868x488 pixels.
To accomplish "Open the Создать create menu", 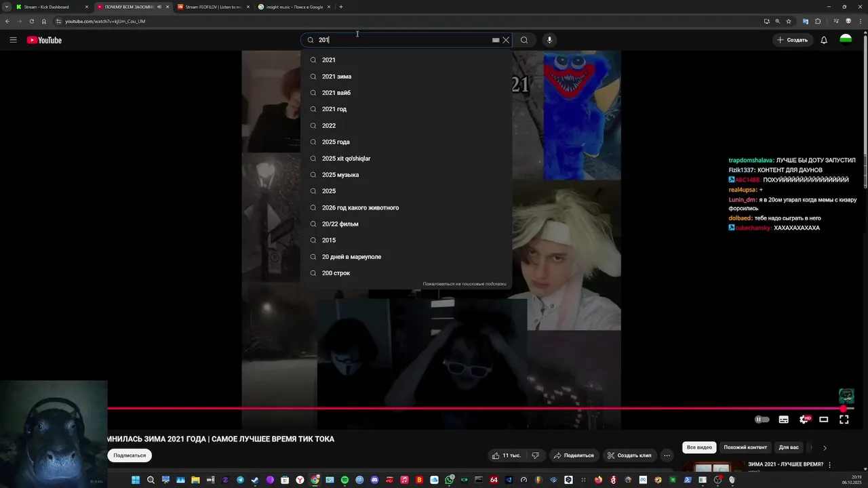I will (x=793, y=40).
